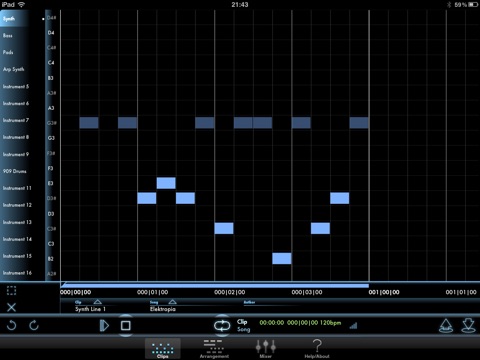Viewport: 480px width, 360px height.
Task: Jump to timeline position 000|00|00
Action: pyautogui.click(x=75, y=292)
